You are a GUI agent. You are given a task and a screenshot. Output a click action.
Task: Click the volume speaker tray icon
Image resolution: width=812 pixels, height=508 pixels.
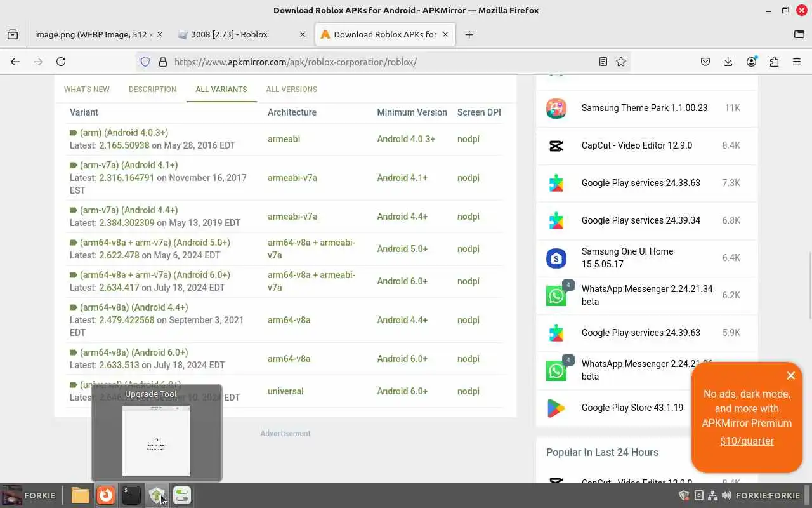(726, 495)
